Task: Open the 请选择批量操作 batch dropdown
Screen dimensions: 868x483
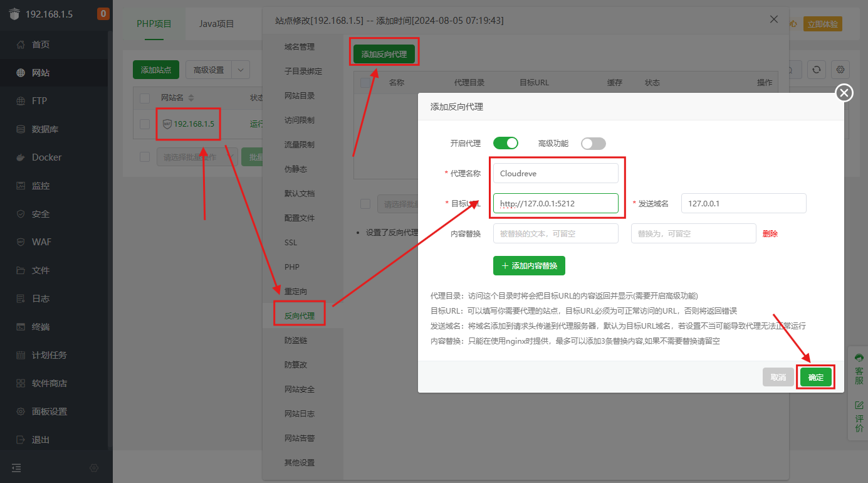Action: pos(196,157)
